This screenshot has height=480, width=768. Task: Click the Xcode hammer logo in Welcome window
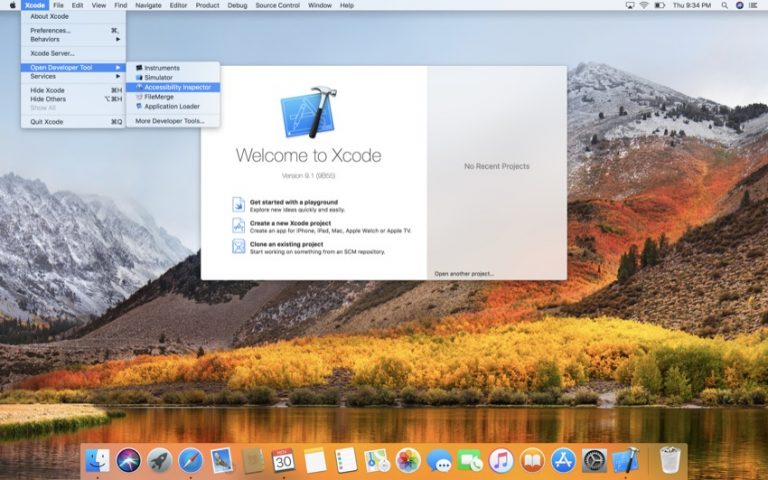click(308, 113)
